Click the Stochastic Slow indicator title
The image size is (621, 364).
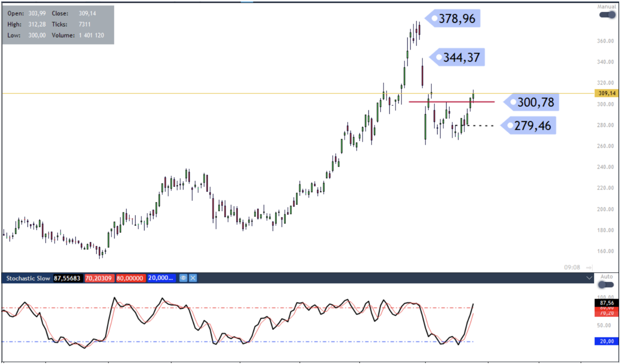coord(28,278)
